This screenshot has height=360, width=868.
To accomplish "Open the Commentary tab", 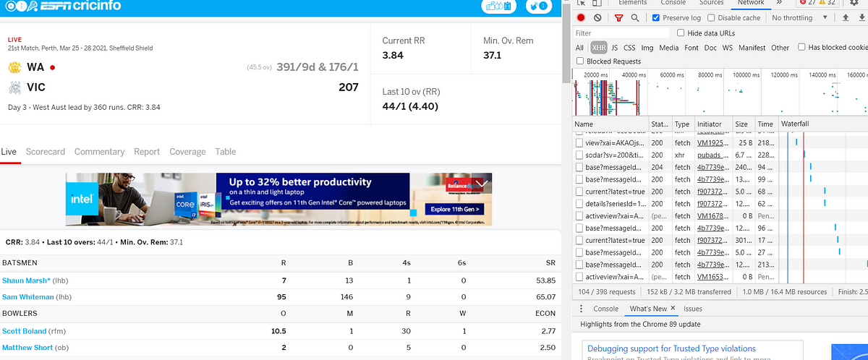I will pos(100,152).
